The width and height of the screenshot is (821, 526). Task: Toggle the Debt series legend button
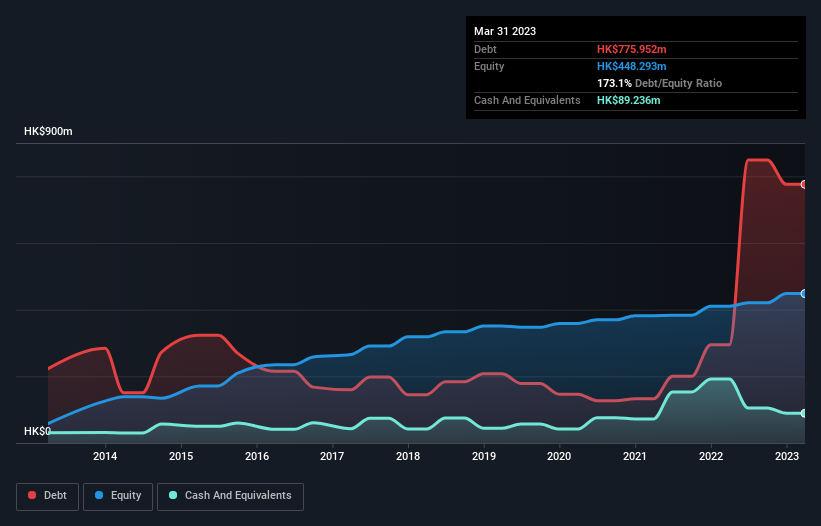pos(48,496)
